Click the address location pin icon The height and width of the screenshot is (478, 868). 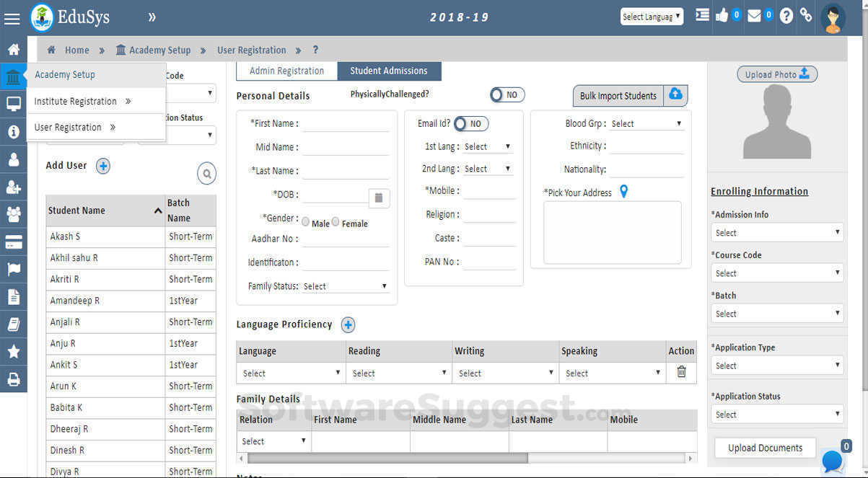pyautogui.click(x=624, y=192)
